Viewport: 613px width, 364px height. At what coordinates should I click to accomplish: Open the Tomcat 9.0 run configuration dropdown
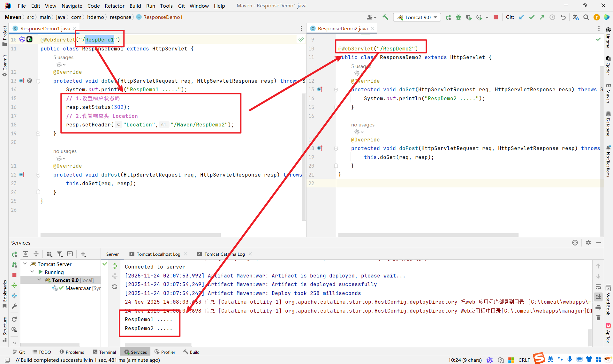[x=418, y=17]
